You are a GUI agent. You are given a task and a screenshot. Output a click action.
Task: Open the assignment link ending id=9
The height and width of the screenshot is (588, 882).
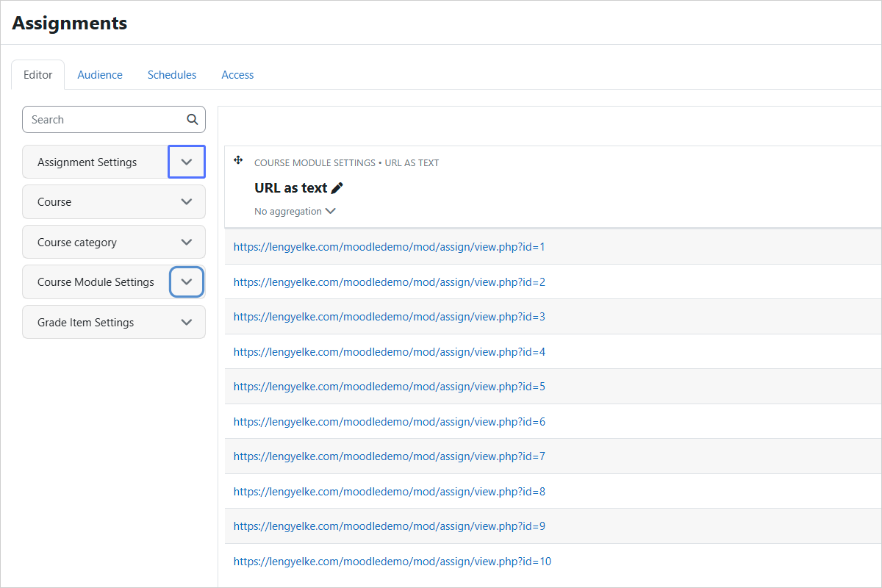click(390, 526)
